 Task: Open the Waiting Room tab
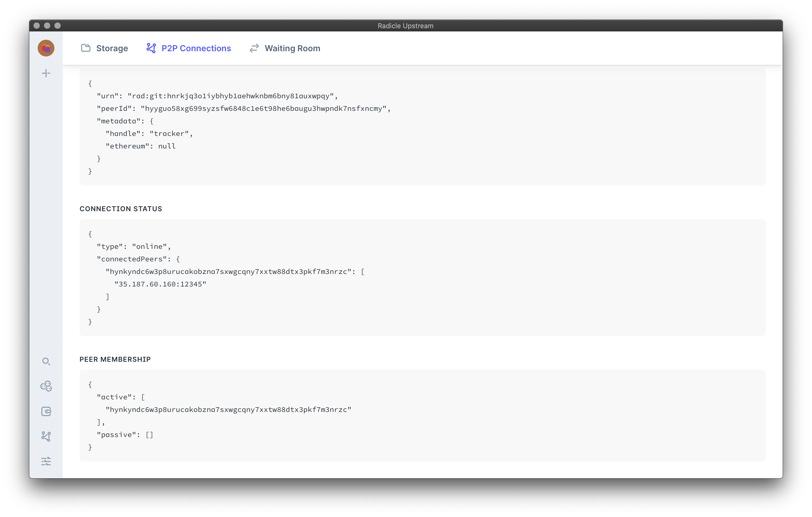coord(292,48)
